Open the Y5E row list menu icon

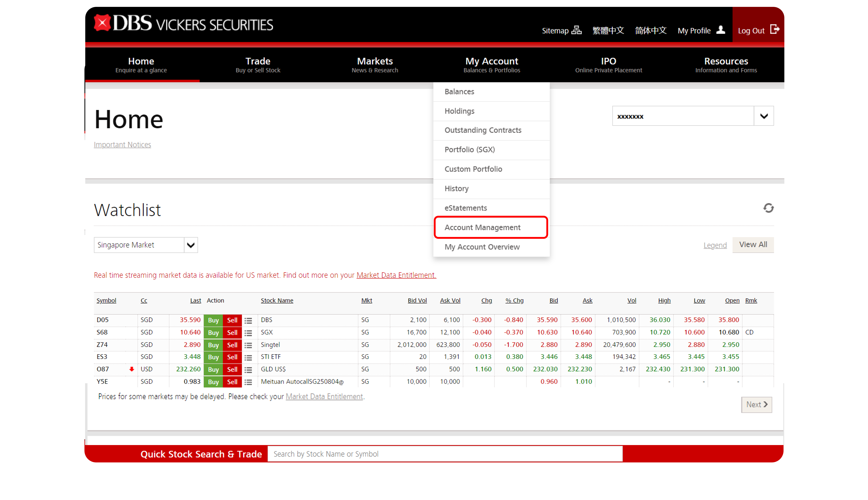248,382
